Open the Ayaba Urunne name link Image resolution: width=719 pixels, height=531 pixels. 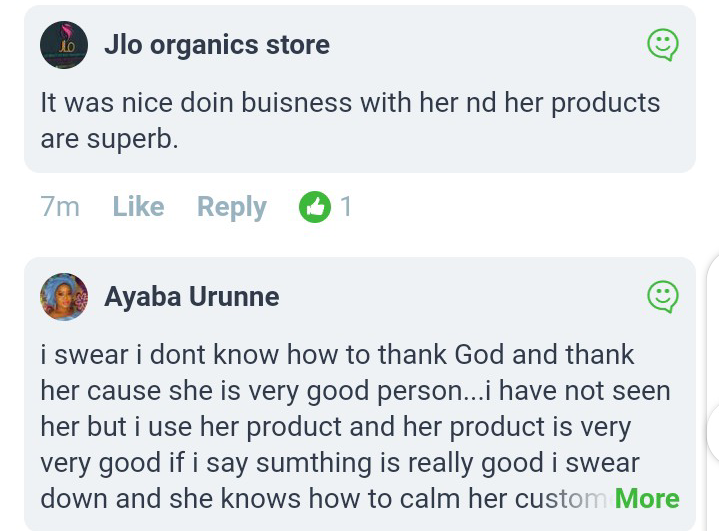[192, 297]
